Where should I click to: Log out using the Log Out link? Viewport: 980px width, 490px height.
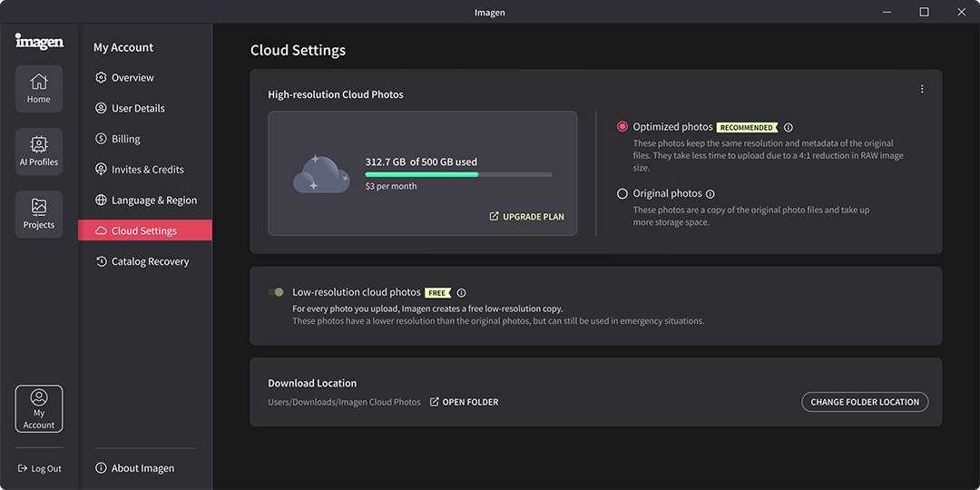coord(39,469)
